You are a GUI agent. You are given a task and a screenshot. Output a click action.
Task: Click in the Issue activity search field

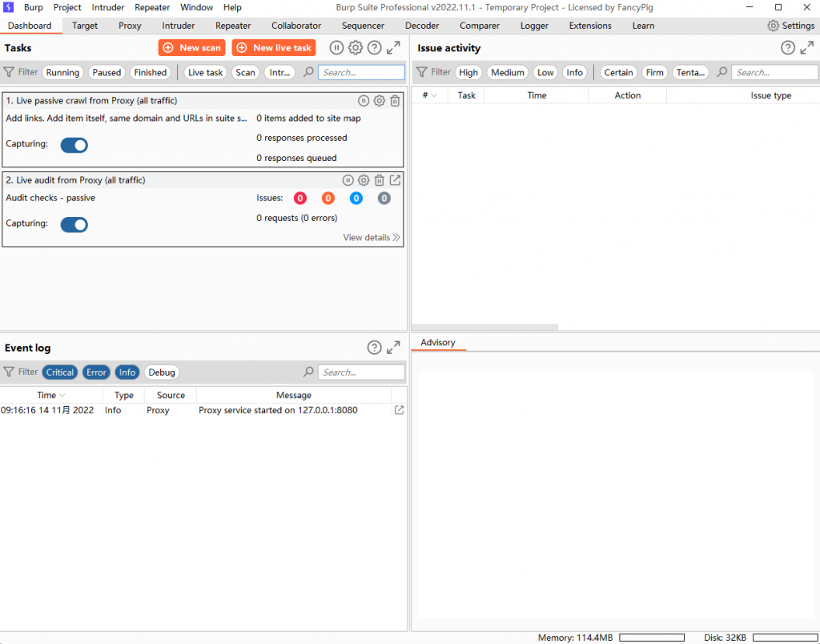click(x=774, y=72)
